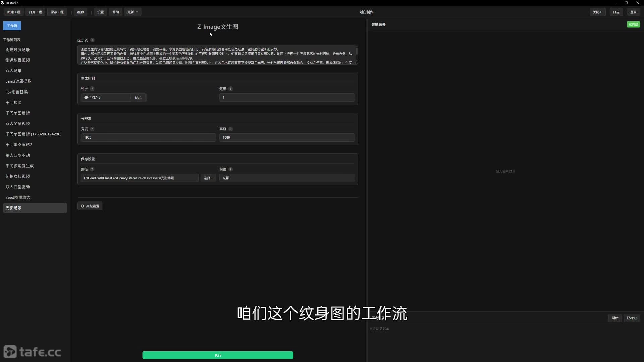This screenshot has height=362, width=644.
Task: Click the 宽度 input field showing 1920
Action: (x=148, y=137)
